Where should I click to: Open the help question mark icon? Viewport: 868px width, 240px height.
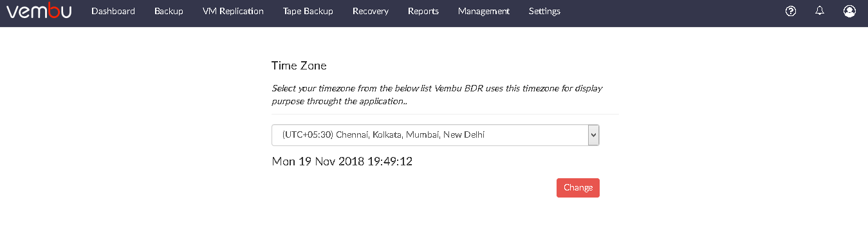791,11
